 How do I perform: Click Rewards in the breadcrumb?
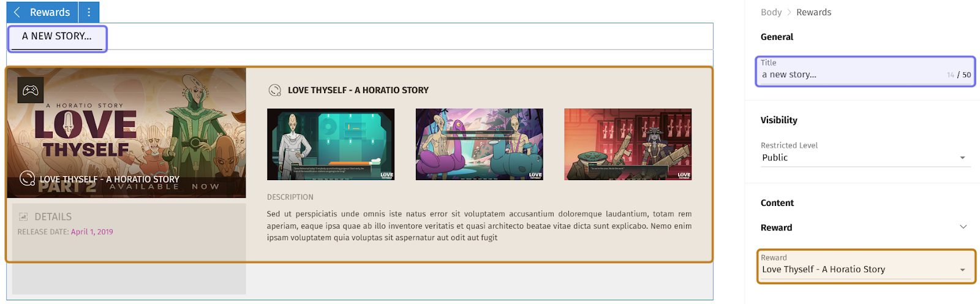(x=813, y=12)
